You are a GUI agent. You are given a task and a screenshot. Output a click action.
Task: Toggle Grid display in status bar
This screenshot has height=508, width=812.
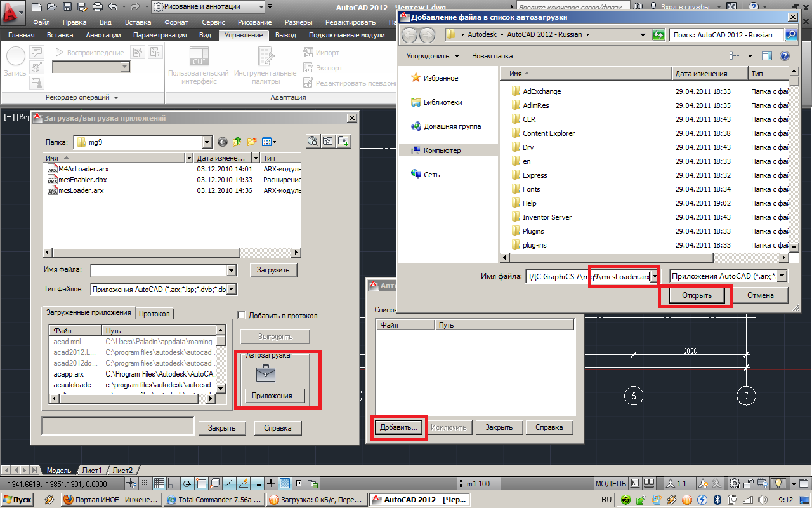(159, 484)
